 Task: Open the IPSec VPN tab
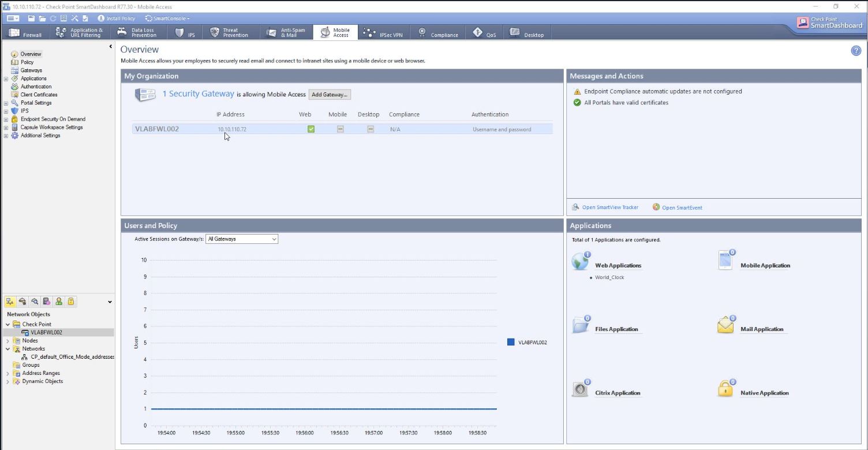click(383, 33)
